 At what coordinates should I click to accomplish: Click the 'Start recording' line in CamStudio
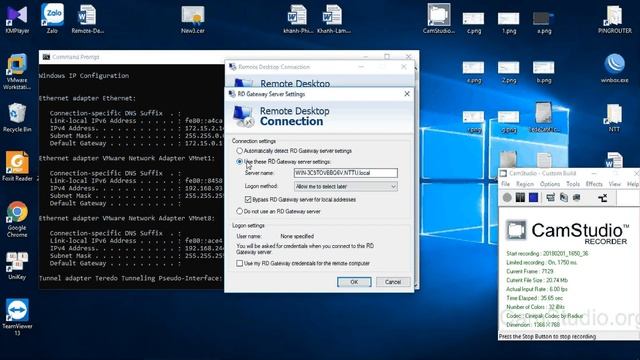pyautogui.click(x=547, y=253)
